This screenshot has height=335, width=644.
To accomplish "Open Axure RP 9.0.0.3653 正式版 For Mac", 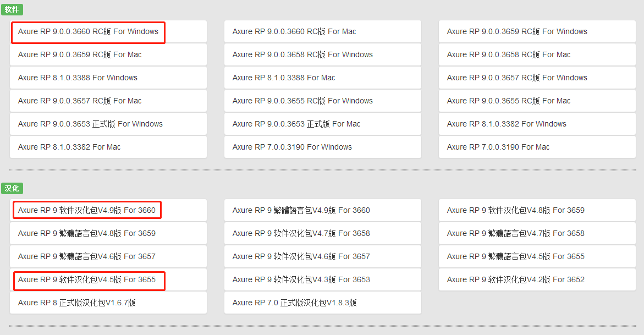I will 322,124.
